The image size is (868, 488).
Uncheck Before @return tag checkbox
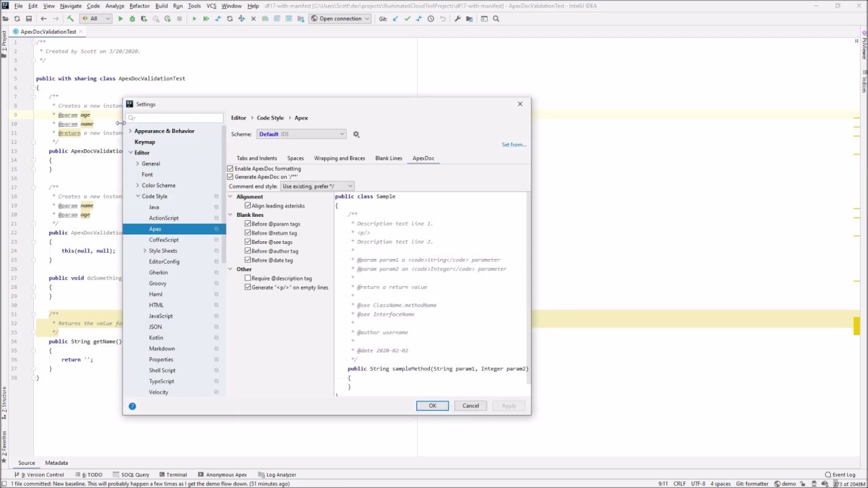click(248, 233)
